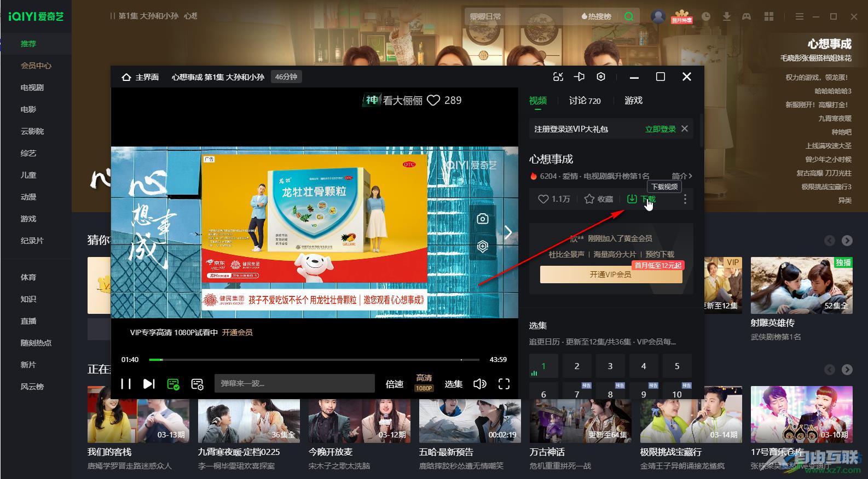Click the VIP crown promotion icon
The image size is (868, 479).
[682, 16]
